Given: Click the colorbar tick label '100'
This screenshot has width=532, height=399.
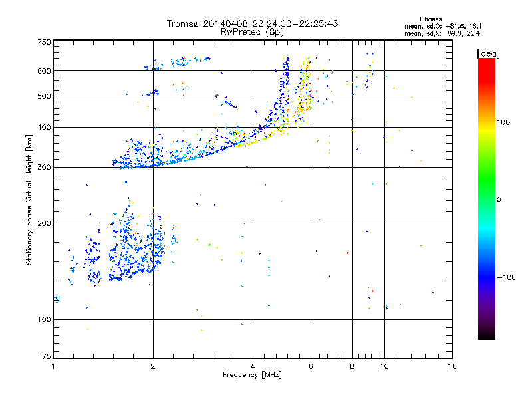Looking at the screenshot, I should pyautogui.click(x=503, y=122).
